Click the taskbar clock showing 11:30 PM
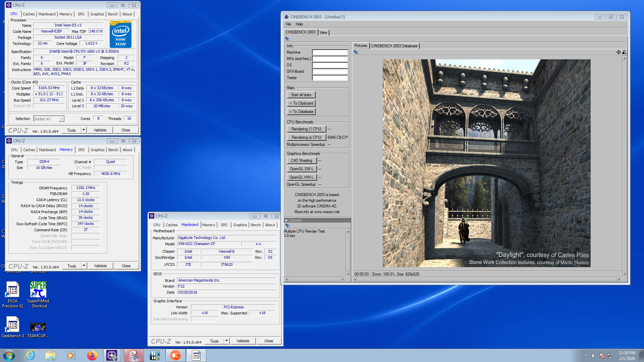The height and width of the screenshot is (362, 644). (x=627, y=356)
